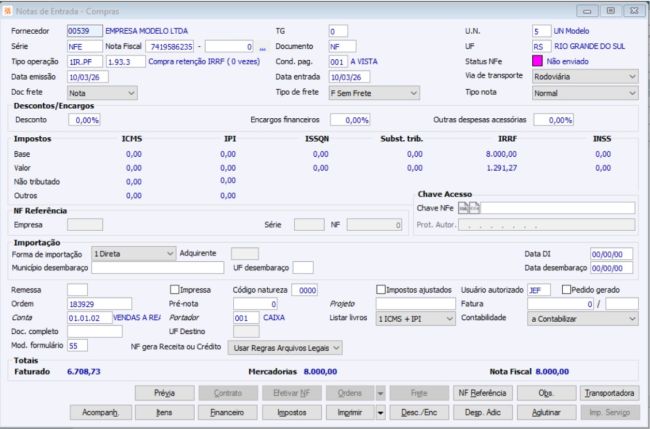Expand the Tipo de frete combo box
The height and width of the screenshot is (429, 650).
pyautogui.click(x=374, y=93)
